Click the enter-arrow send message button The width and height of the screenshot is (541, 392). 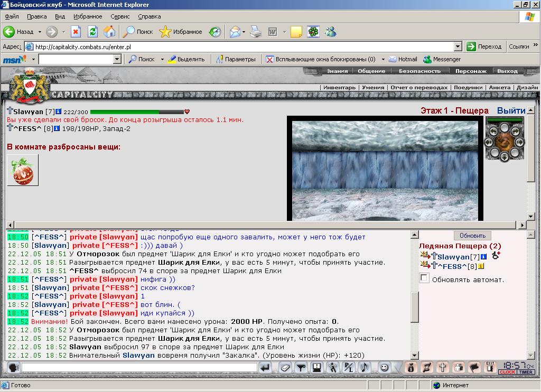[x=265, y=368]
